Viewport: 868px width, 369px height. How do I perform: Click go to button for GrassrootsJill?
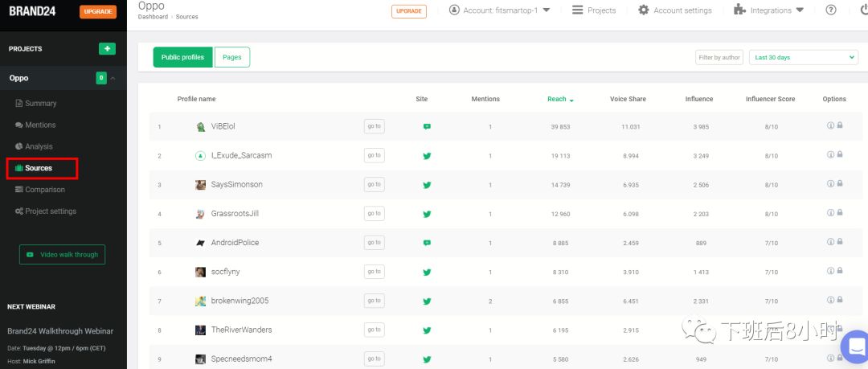click(375, 213)
